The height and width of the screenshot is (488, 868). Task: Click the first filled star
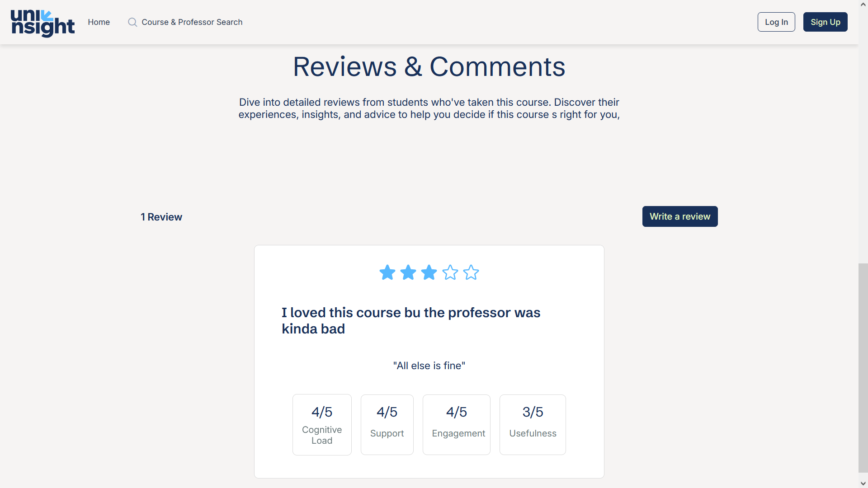pyautogui.click(x=387, y=272)
